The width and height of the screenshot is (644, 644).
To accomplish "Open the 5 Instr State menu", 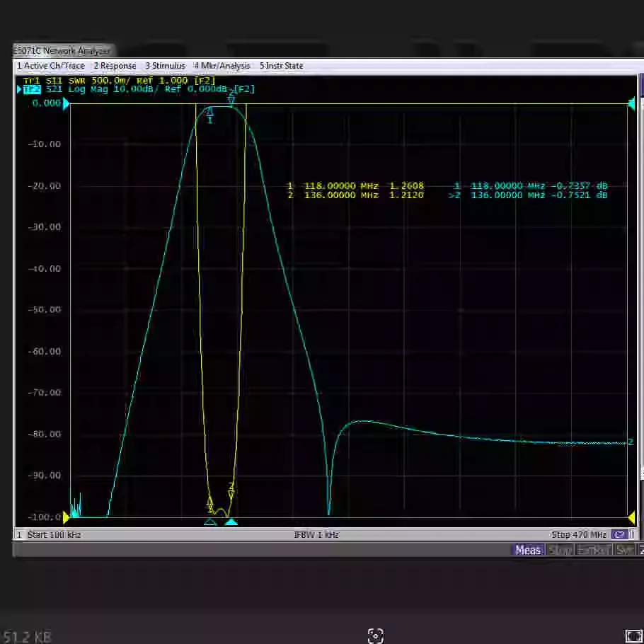I will pyautogui.click(x=282, y=66).
